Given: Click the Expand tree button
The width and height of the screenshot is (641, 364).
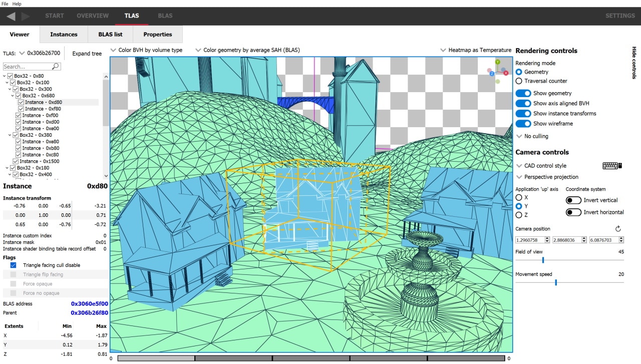Looking at the screenshot, I should (86, 53).
